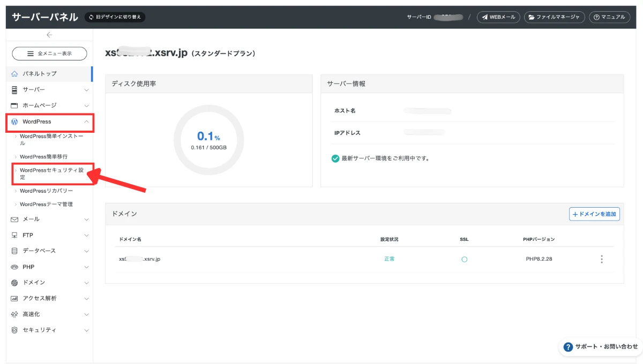The width and height of the screenshot is (643, 364).
Task: Click the globe icon beside ドメイン
Action: coord(14,283)
